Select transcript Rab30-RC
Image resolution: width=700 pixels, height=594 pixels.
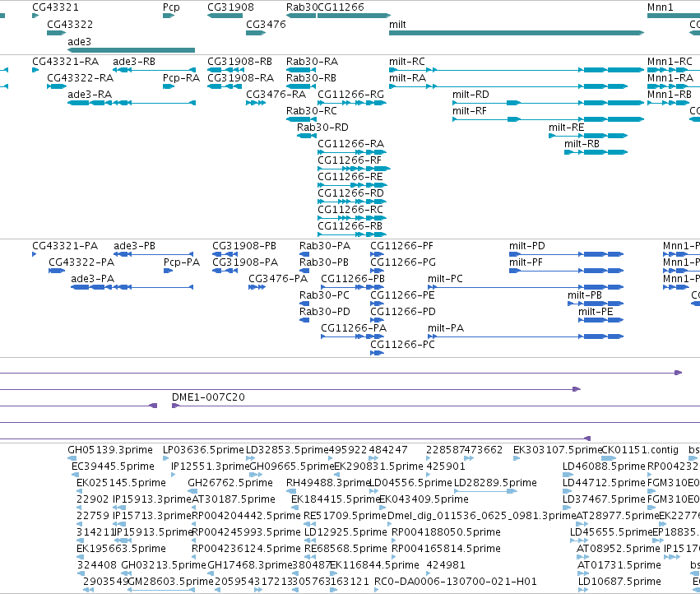point(301,119)
